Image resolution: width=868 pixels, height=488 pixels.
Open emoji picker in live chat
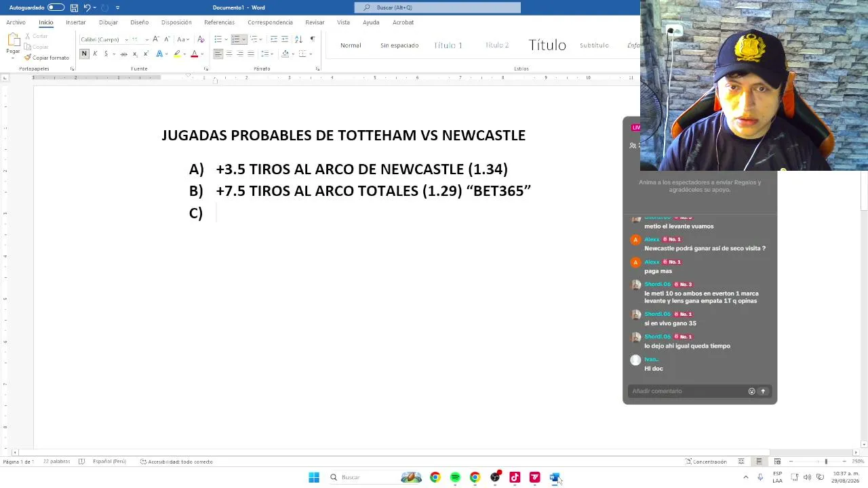point(751,391)
